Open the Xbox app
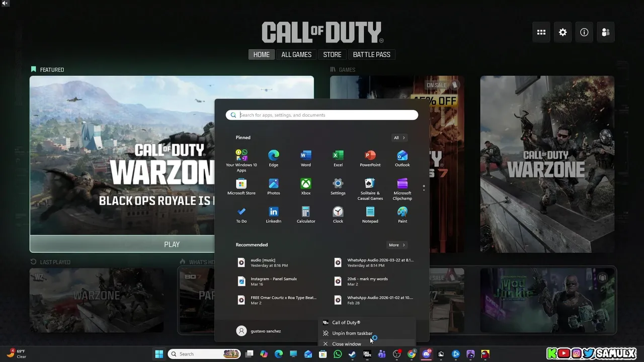The image size is (644, 362). coord(305,186)
